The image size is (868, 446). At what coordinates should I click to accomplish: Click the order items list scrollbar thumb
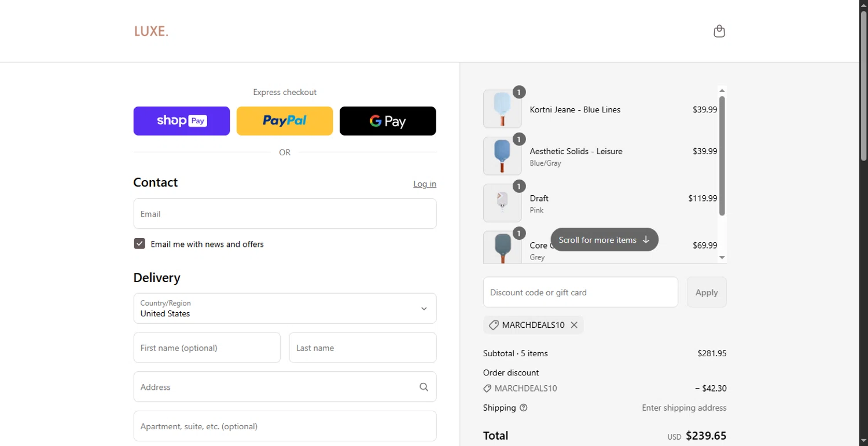coord(722,156)
